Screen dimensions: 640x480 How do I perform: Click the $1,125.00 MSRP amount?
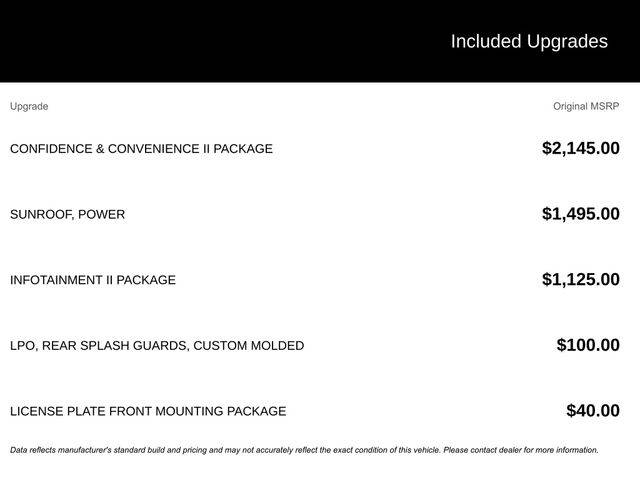tap(581, 280)
